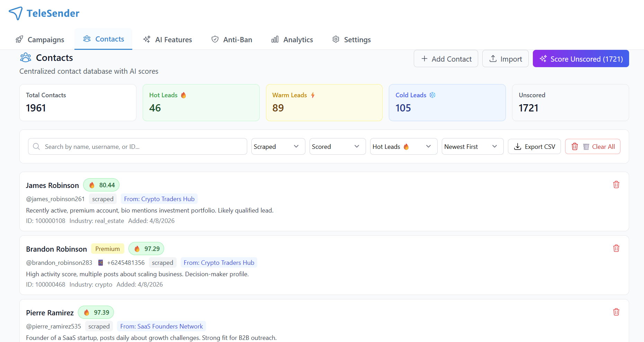
Task: Expand the Scored status dropdown
Action: 337,146
